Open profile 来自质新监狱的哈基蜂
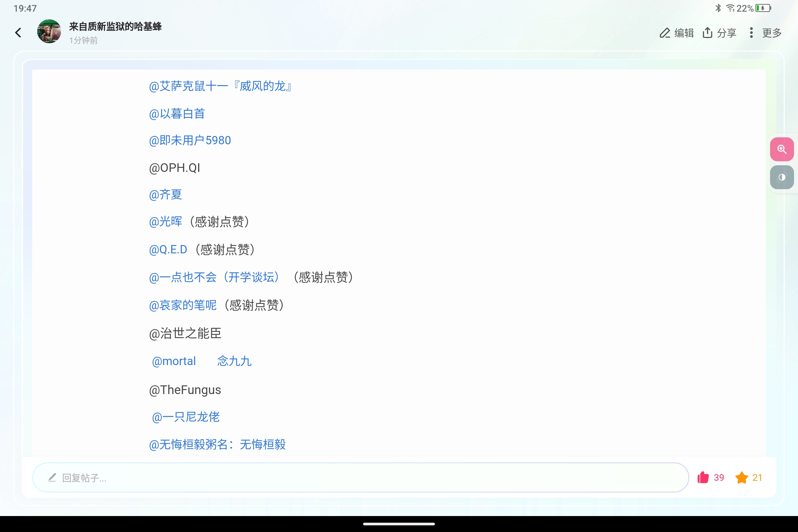 (115, 27)
